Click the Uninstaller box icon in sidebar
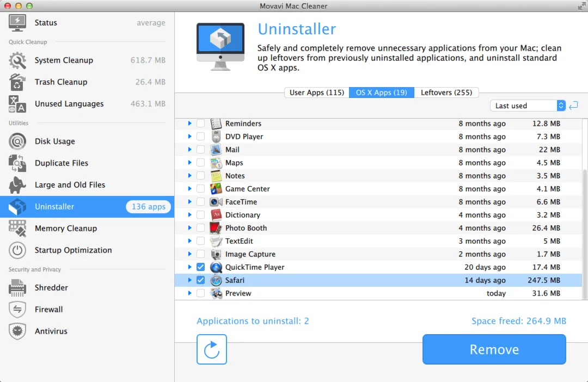 pyautogui.click(x=17, y=207)
